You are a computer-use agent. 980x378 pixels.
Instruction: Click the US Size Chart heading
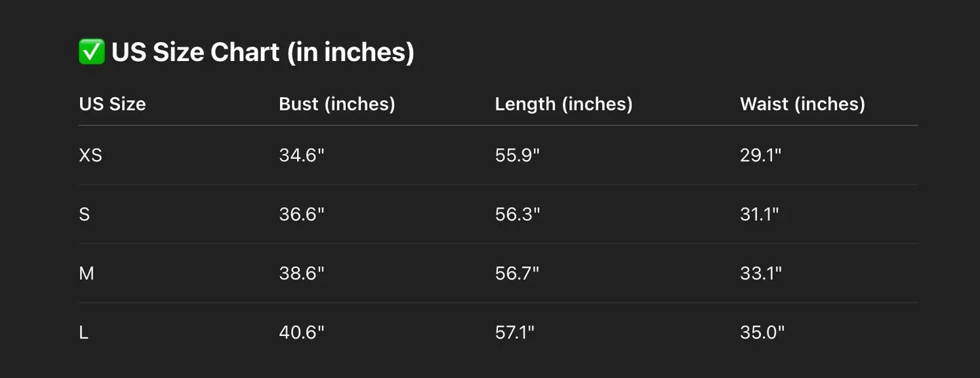262,52
